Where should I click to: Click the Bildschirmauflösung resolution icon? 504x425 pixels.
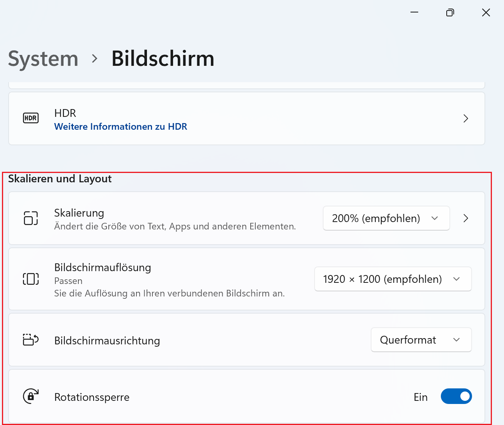pyautogui.click(x=31, y=279)
